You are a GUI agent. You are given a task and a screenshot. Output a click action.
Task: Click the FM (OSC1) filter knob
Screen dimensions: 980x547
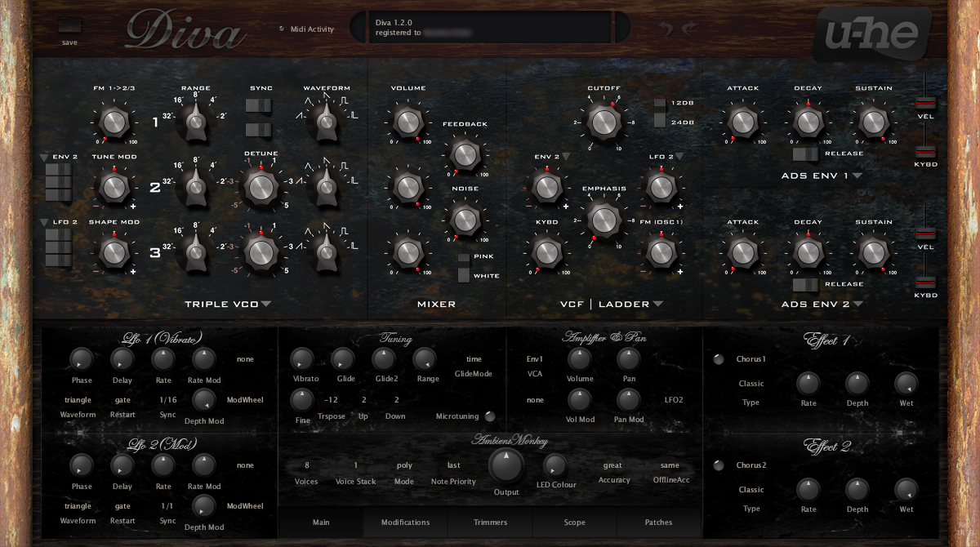click(x=660, y=252)
